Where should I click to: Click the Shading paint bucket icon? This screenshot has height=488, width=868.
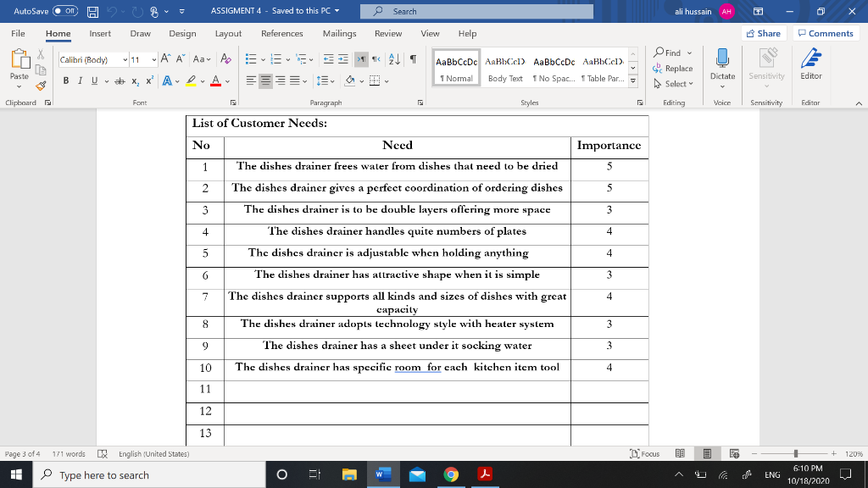point(350,81)
